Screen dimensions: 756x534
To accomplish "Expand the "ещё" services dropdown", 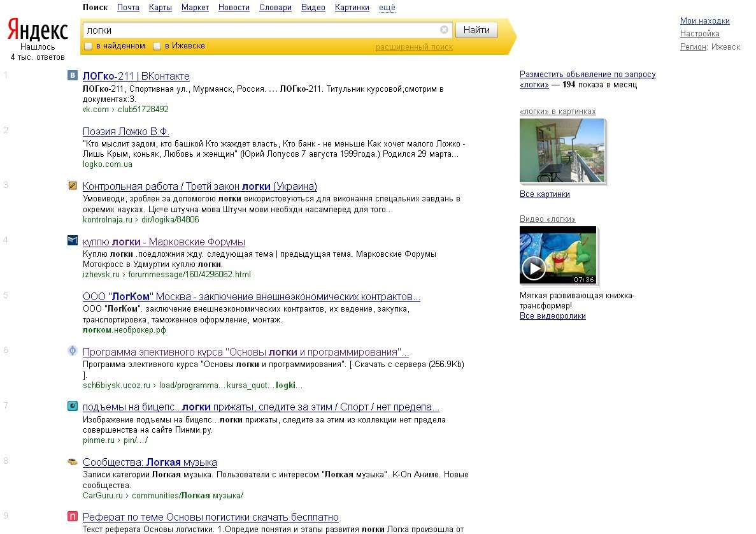I will pos(387,8).
